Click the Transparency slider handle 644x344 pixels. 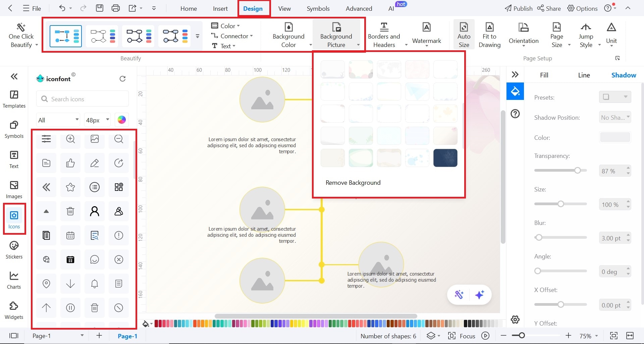coord(577,170)
